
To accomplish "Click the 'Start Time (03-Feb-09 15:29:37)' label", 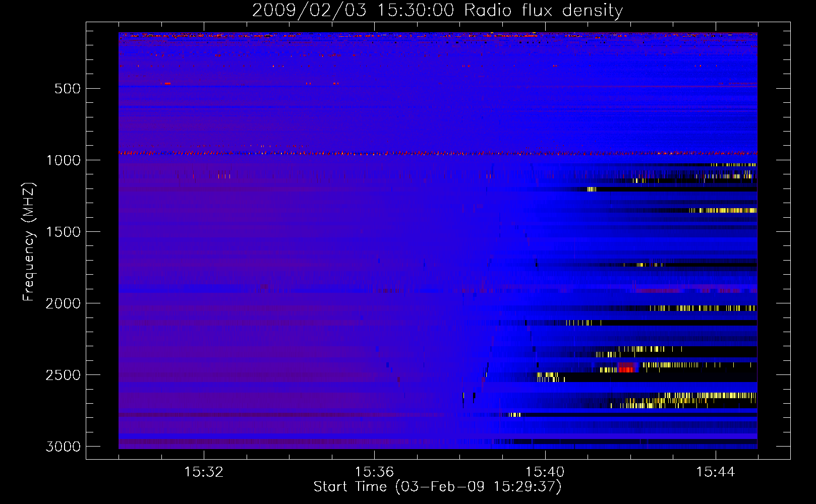I will coord(437,487).
